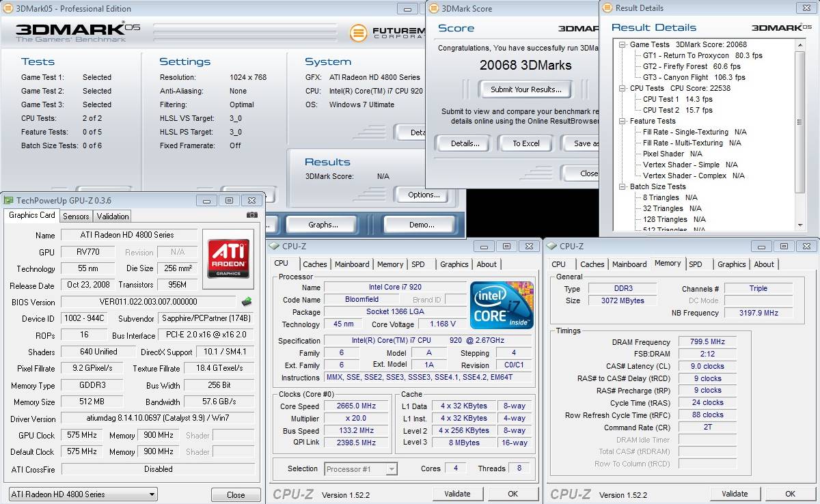Click the DRAM Frequency value '799.5 MHz'

(707, 342)
